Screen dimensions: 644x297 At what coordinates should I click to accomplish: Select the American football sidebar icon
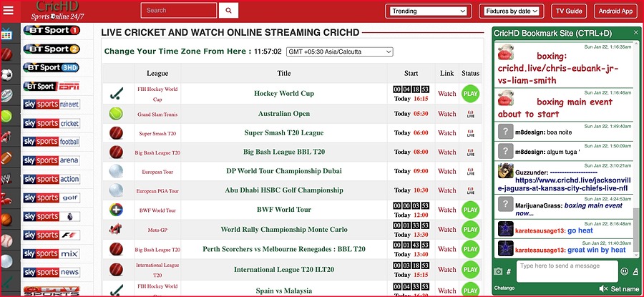point(6,157)
